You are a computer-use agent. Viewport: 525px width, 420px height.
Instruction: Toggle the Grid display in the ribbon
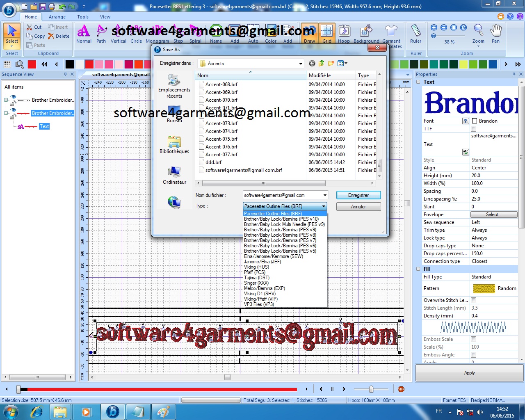click(x=327, y=33)
